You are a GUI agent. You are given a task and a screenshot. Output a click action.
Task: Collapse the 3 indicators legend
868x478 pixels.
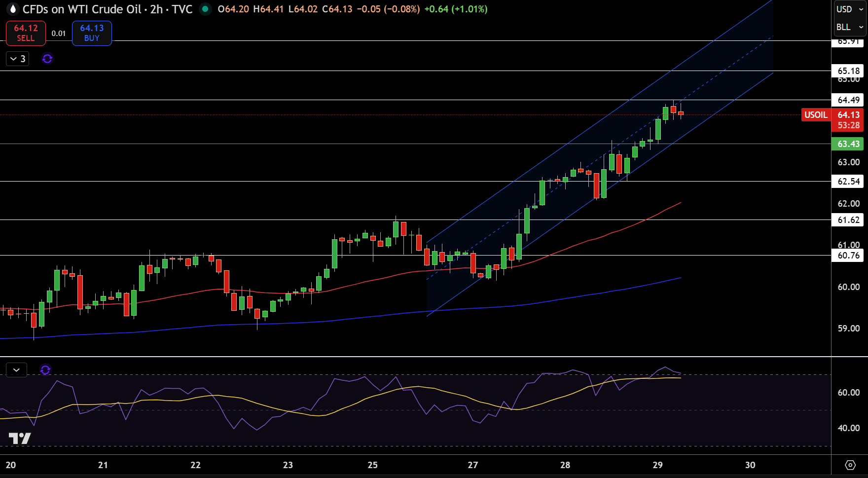pos(18,59)
